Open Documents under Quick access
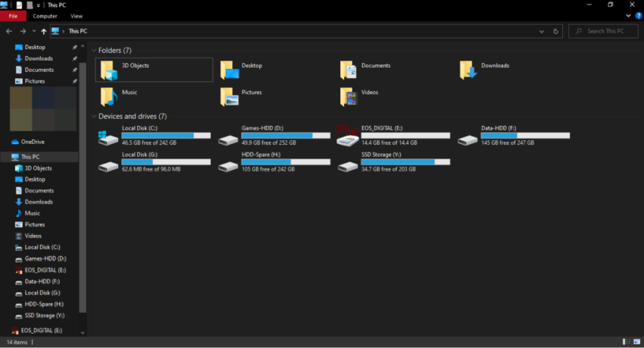 tap(39, 70)
